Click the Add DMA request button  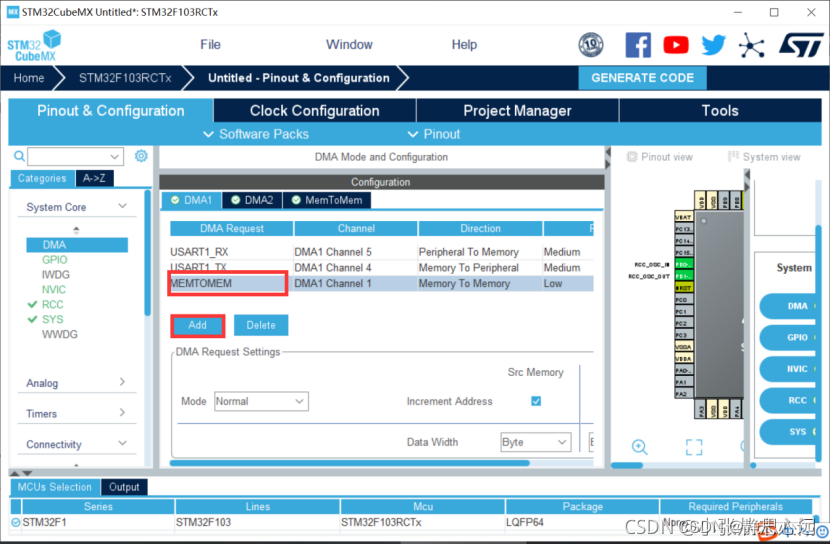coord(197,325)
